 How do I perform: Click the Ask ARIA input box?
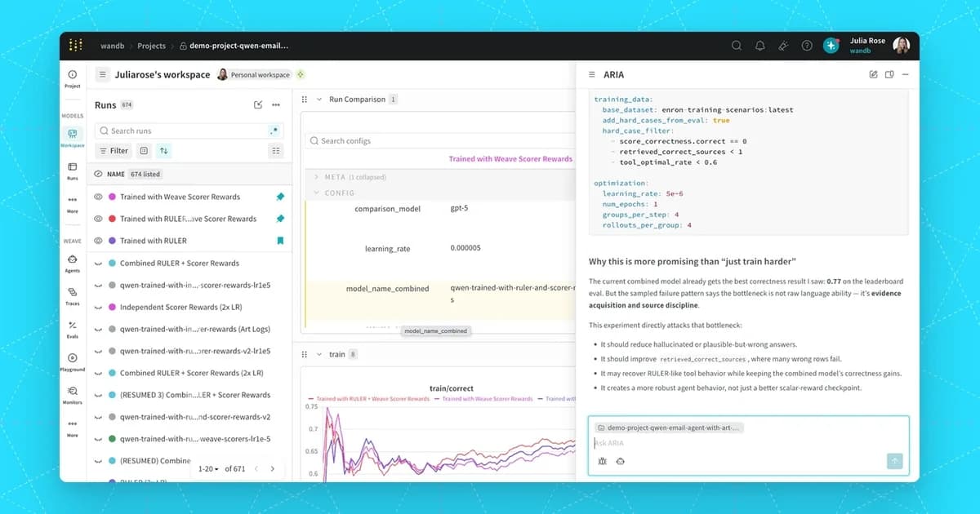[x=750, y=443]
